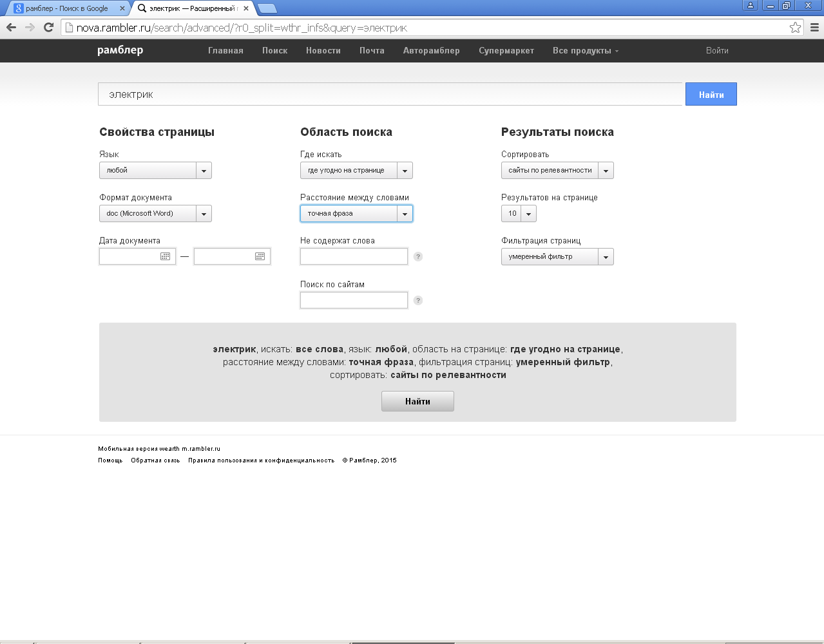824x644 pixels.
Task: Click the browser address bar URL
Action: (425, 27)
